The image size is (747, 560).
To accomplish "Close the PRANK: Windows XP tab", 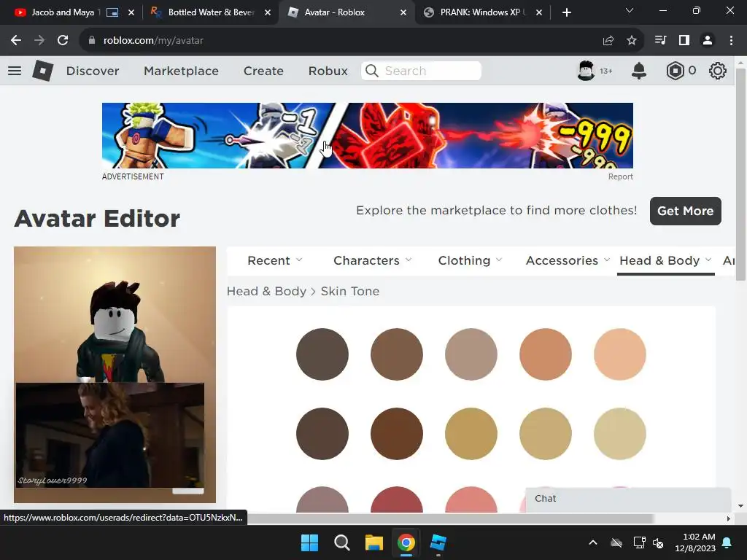I will [539, 12].
